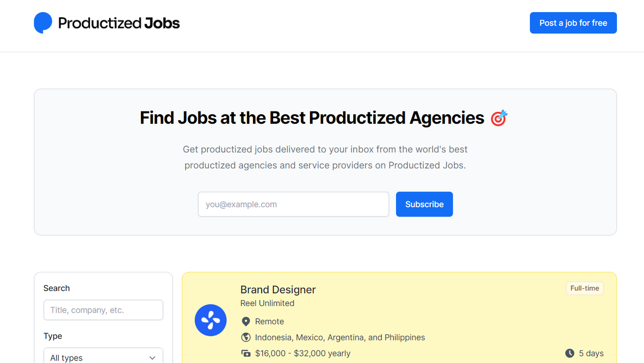The image size is (644, 363).
Task: Focus the you@example.com email field
Action: 293,204
